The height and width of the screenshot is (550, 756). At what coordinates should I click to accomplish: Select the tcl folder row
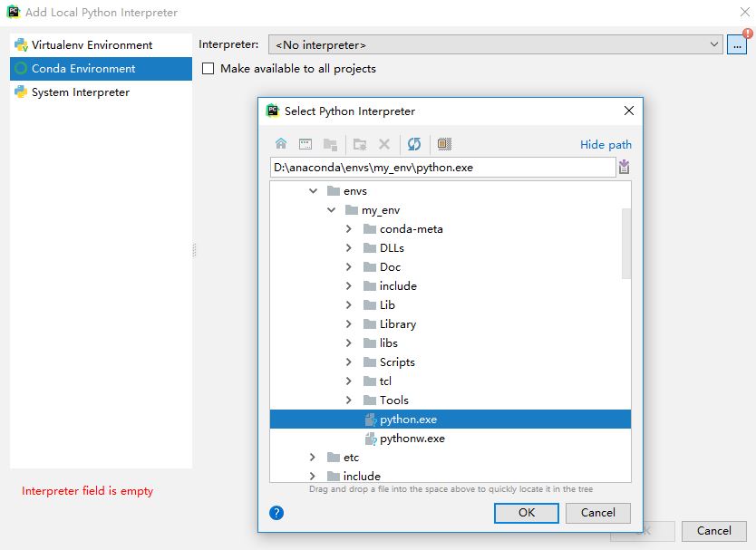[x=451, y=381]
